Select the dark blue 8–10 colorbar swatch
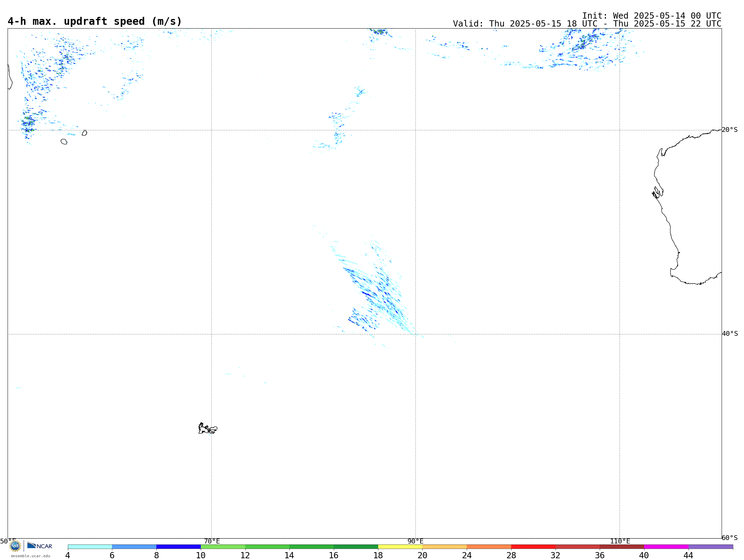744x560 pixels. (x=179, y=547)
